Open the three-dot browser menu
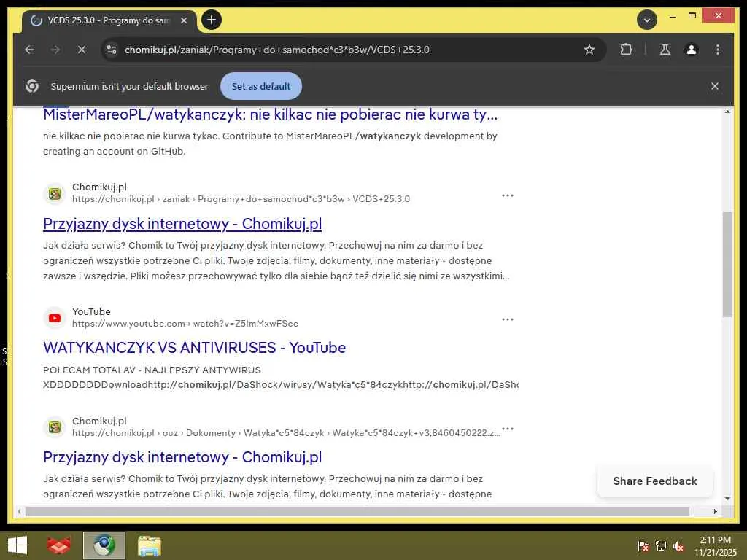This screenshot has height=560, width=747. (x=718, y=50)
